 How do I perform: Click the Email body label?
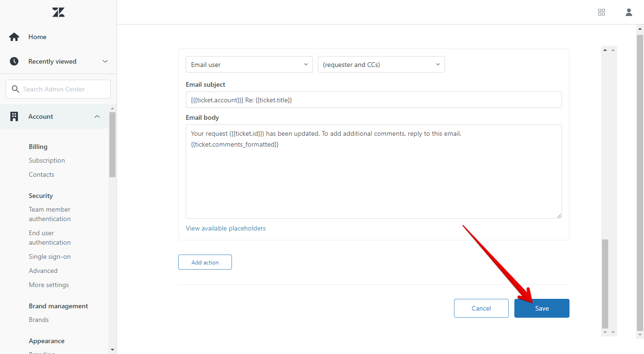tap(202, 117)
